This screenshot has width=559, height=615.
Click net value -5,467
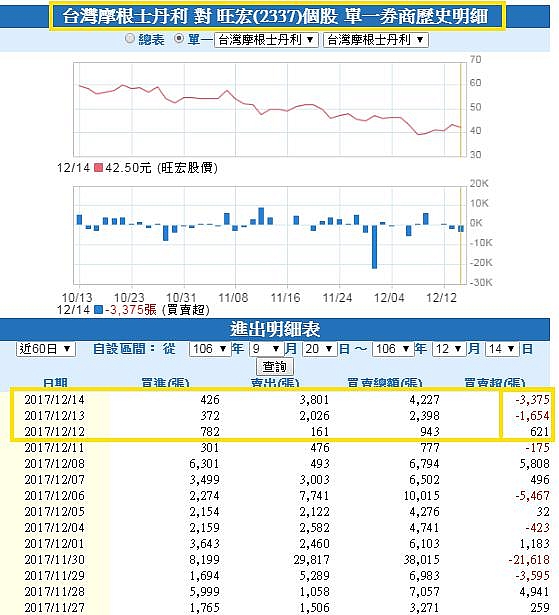[532, 496]
